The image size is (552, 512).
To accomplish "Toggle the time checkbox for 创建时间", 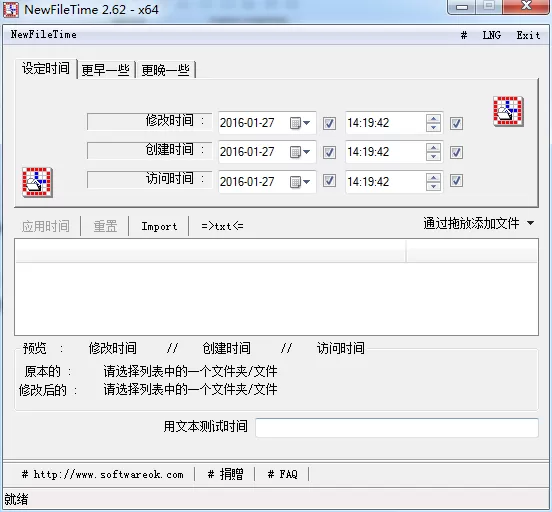I will point(456,152).
